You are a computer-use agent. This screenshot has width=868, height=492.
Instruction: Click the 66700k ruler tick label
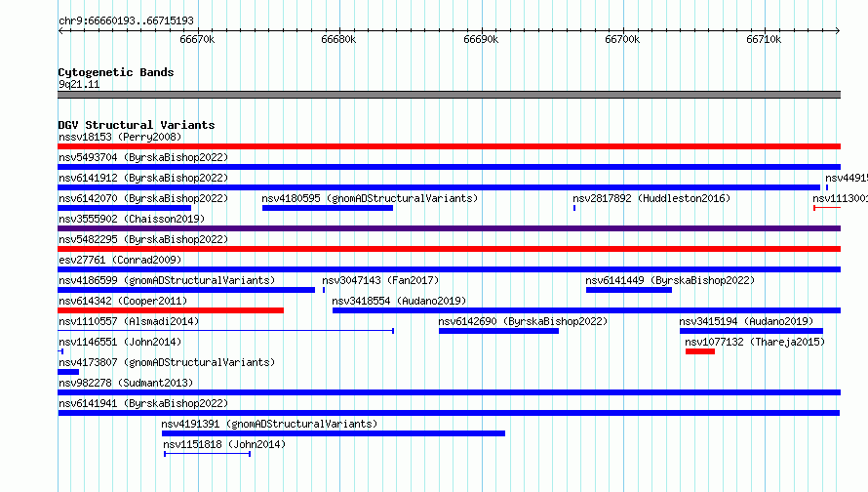(x=622, y=39)
